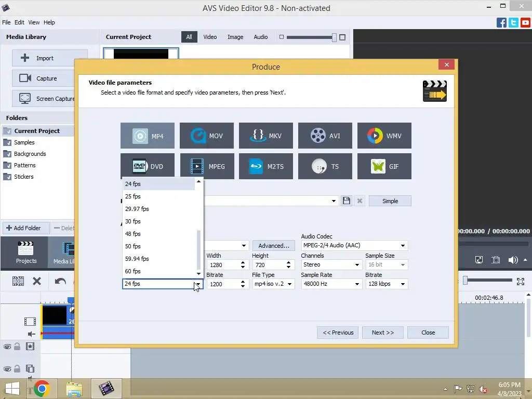Toggle the lower track visibility eye
Image resolution: width=532 pixels, height=399 pixels.
click(7, 369)
